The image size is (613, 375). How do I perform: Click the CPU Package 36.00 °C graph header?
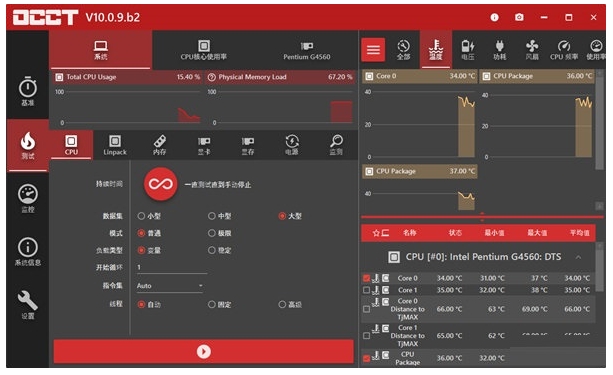(537, 76)
